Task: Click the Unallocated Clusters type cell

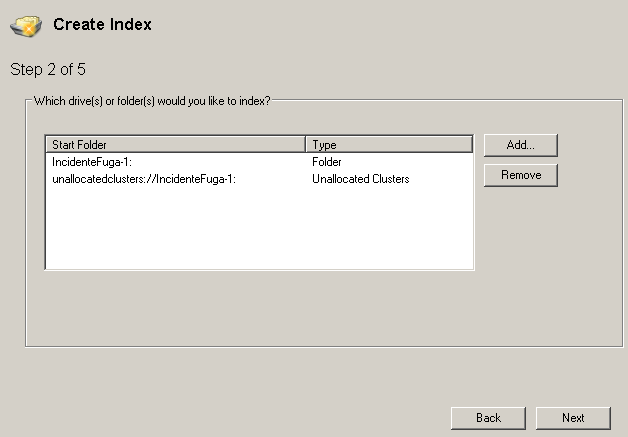Action: (360, 179)
